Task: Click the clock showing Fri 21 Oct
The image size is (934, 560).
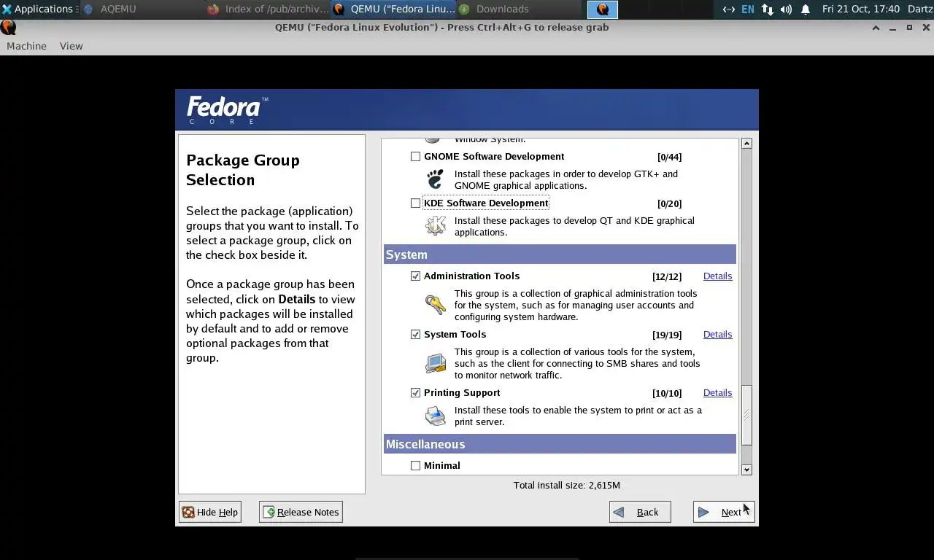Action: (x=860, y=9)
